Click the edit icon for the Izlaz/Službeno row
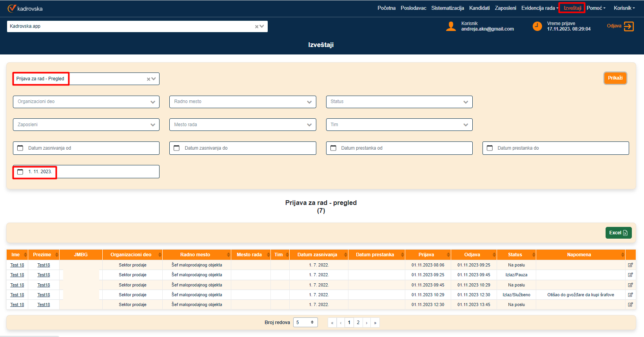The image size is (644, 337). pyautogui.click(x=630, y=295)
